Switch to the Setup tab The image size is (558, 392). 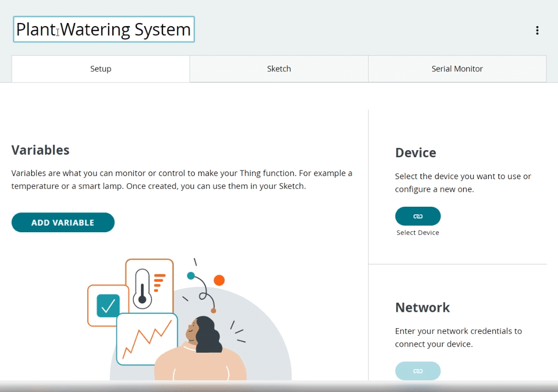pyautogui.click(x=101, y=69)
